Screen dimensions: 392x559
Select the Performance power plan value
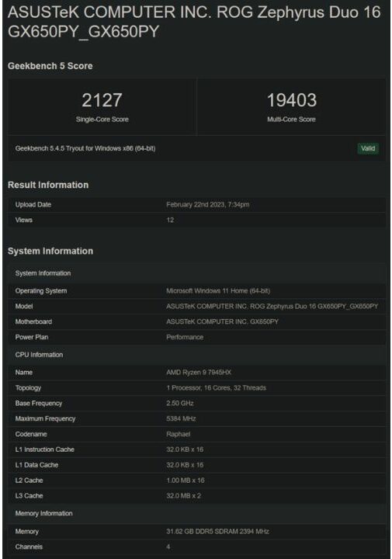point(185,337)
